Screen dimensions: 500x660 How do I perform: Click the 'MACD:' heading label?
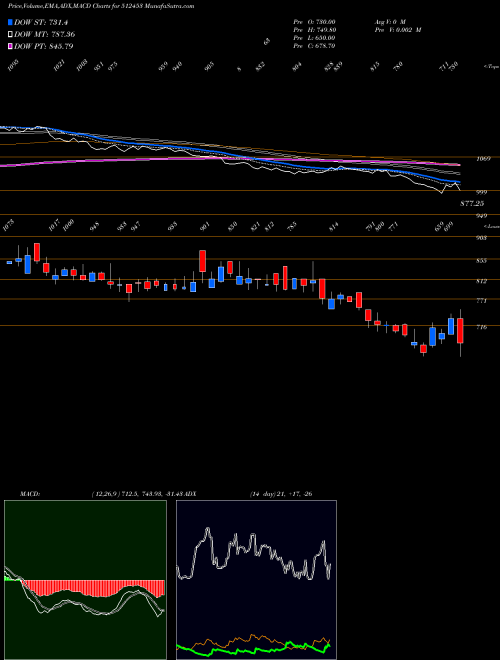click(x=29, y=494)
